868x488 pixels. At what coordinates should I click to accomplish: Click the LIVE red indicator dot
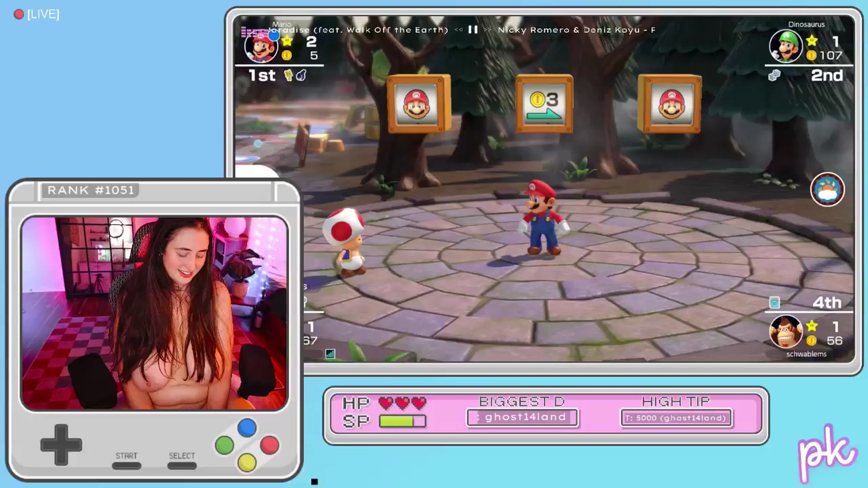tap(19, 14)
